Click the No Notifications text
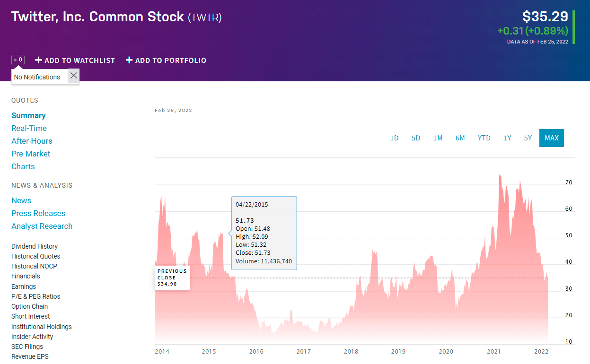This screenshot has height=364, width=590. [37, 77]
